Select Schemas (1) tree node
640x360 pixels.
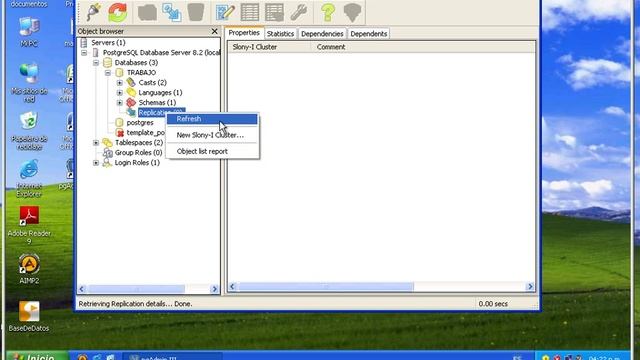coord(157,102)
